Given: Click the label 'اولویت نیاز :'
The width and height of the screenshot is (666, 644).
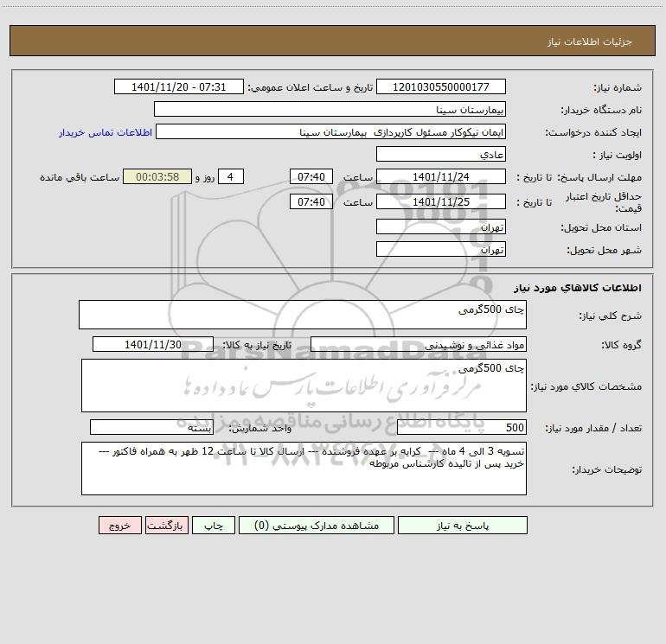Looking at the screenshot, I should 618,155.
